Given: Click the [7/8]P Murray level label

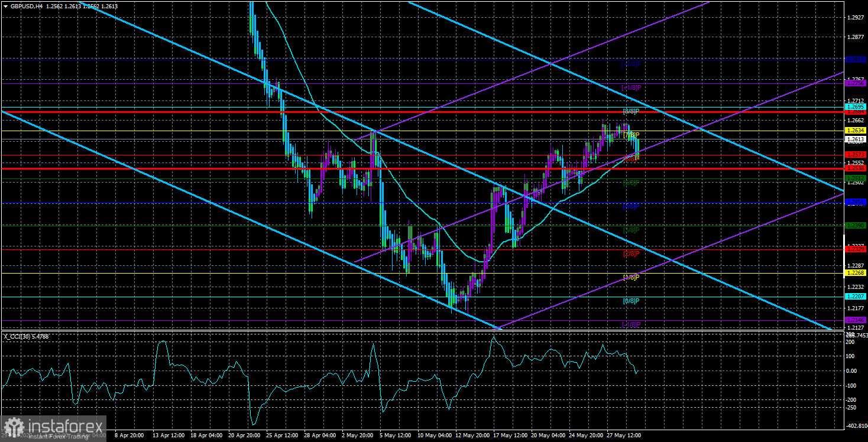Looking at the screenshot, I should pyautogui.click(x=631, y=135).
